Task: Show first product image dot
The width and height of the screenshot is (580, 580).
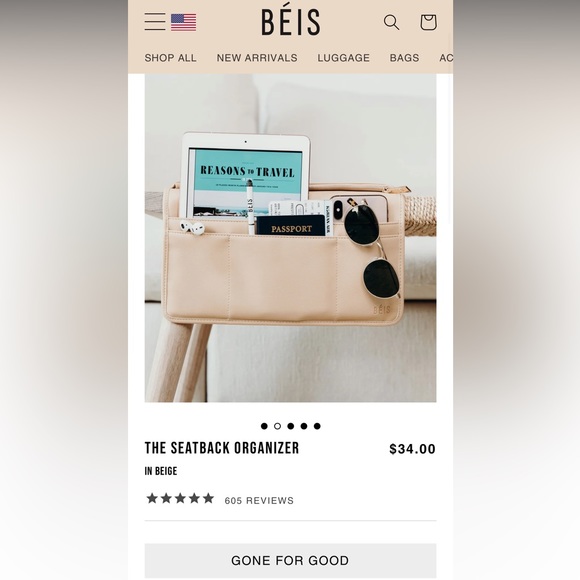Action: click(264, 426)
